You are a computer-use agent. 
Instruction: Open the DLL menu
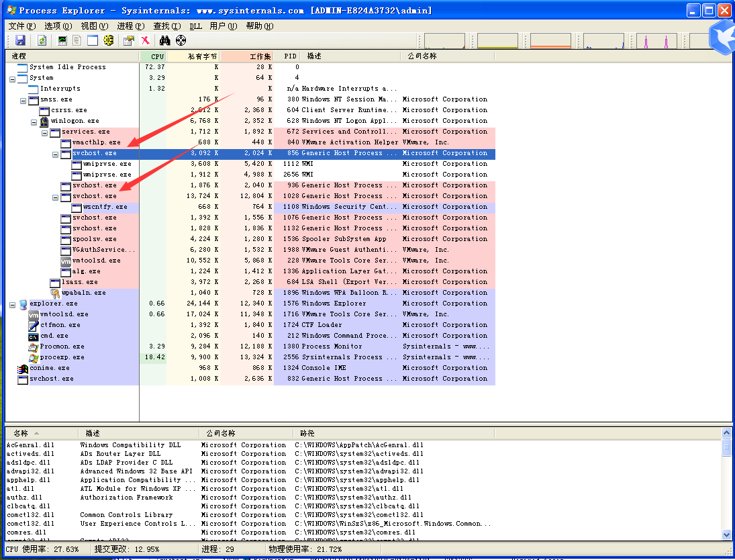(x=195, y=26)
